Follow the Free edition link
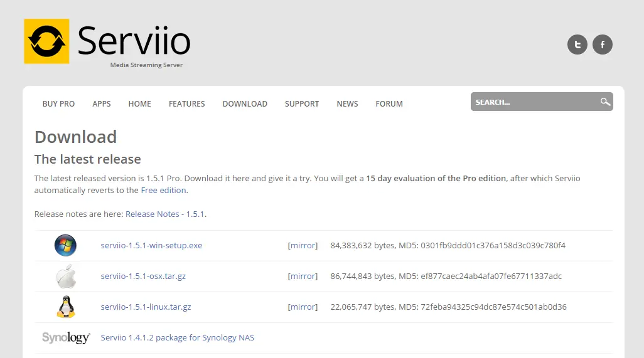This screenshot has width=644, height=358. [x=163, y=190]
